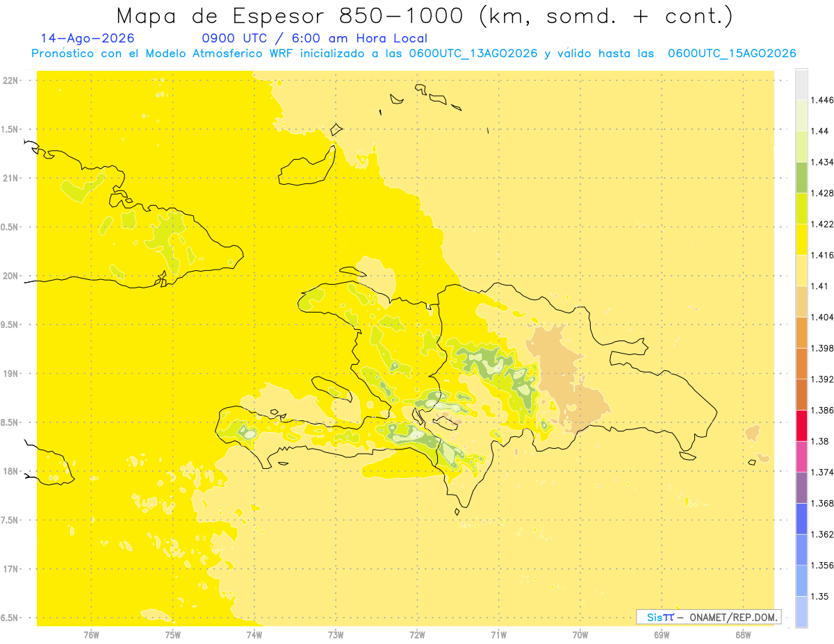The height and width of the screenshot is (644, 834).
Task: Select the pink swatch between 1.374 and 1.38
Action: pyautogui.click(x=801, y=456)
